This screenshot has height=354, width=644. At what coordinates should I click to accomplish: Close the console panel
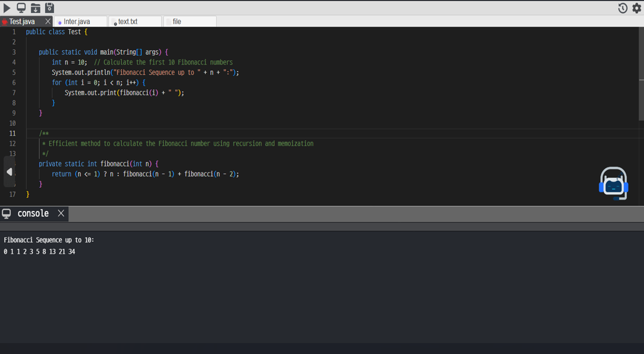coord(61,213)
